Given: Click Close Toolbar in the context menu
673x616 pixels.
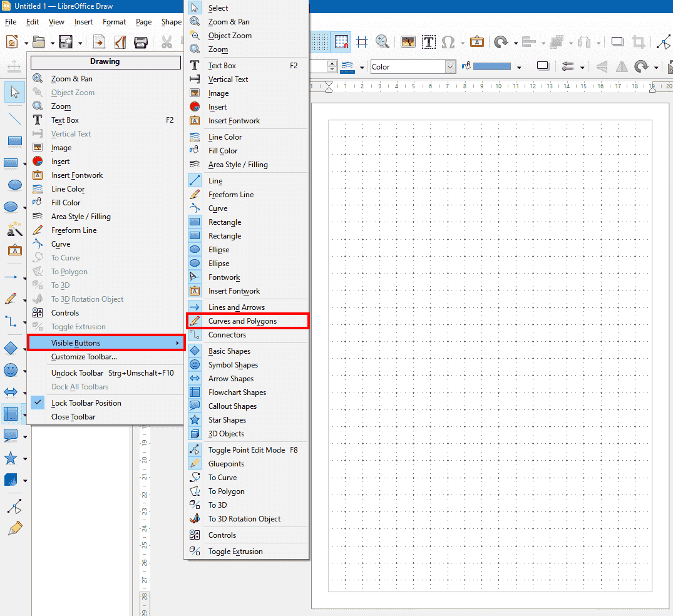Looking at the screenshot, I should [x=73, y=417].
